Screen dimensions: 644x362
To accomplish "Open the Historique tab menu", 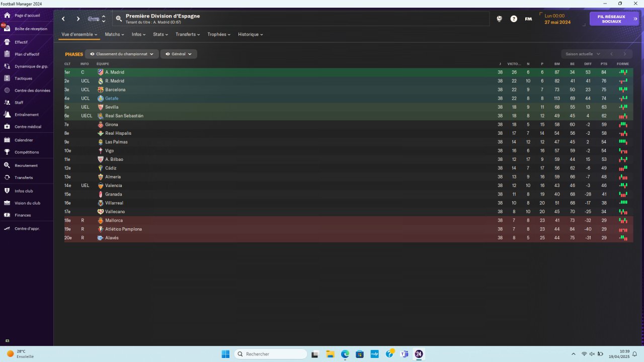I will [x=250, y=35].
